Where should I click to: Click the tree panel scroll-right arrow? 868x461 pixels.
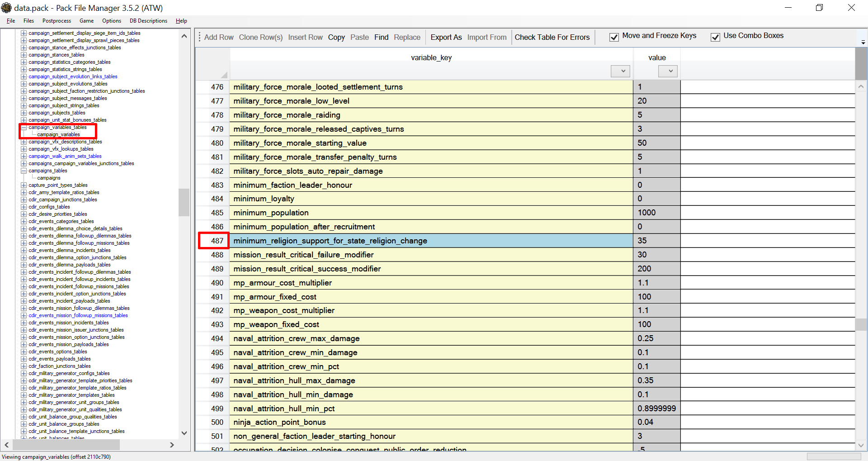pos(172,445)
